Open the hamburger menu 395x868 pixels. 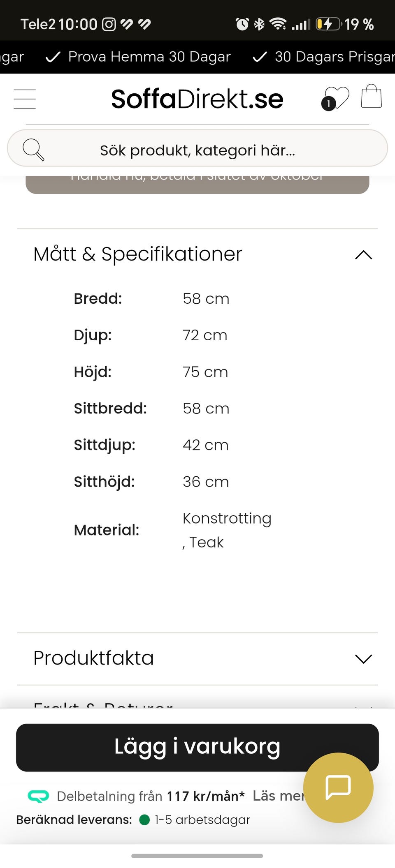click(25, 99)
